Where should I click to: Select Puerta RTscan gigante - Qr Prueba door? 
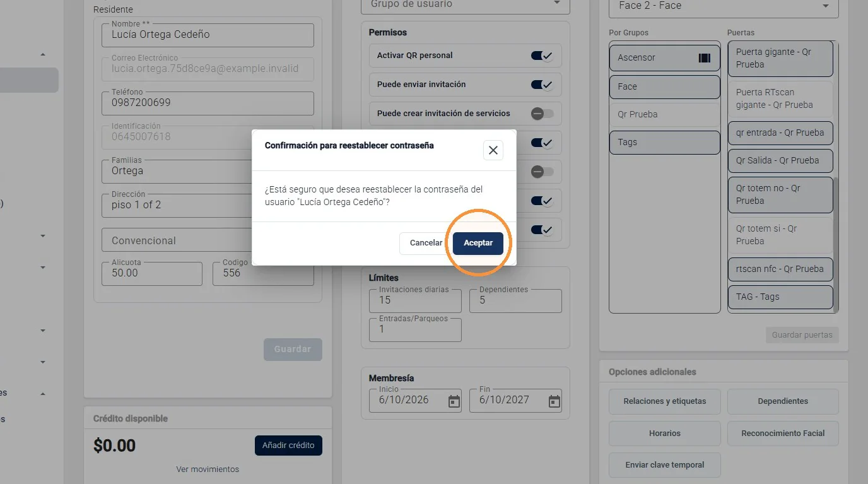tap(780, 99)
